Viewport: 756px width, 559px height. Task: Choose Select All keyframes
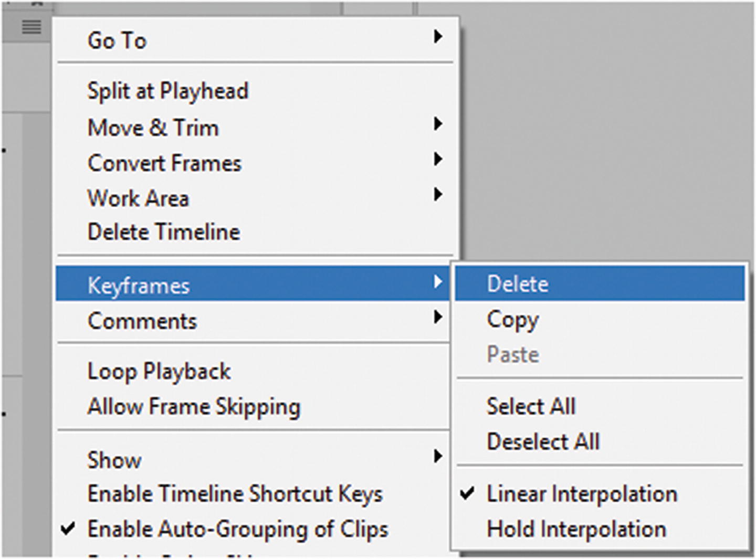pyautogui.click(x=531, y=406)
